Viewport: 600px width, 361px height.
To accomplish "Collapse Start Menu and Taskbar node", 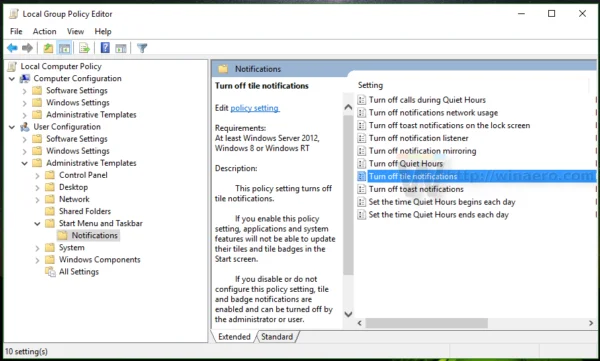I will tap(37, 224).
